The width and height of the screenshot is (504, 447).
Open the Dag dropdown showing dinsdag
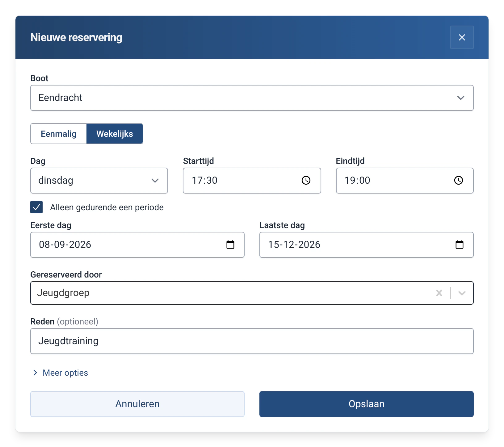click(x=99, y=181)
